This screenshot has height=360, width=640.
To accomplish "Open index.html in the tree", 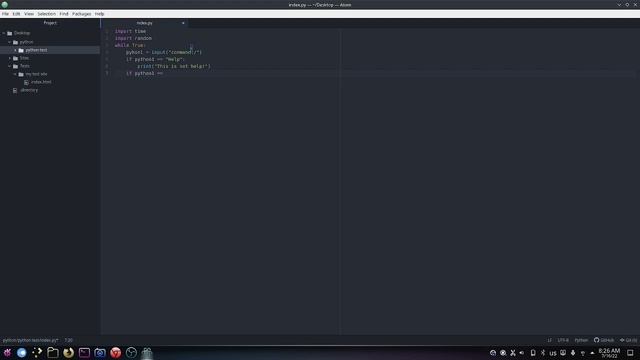I will (x=41, y=82).
